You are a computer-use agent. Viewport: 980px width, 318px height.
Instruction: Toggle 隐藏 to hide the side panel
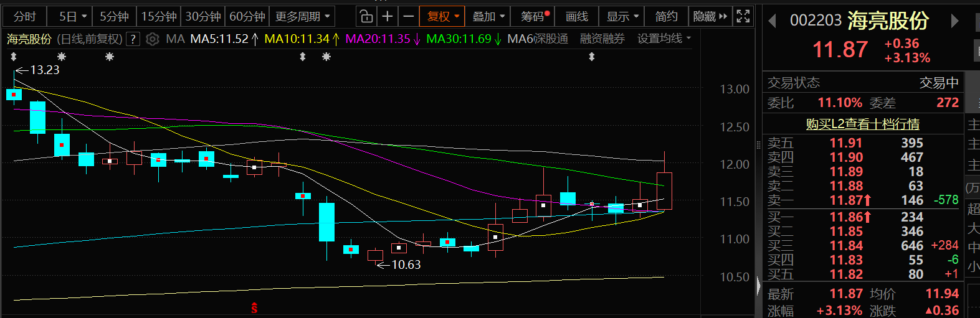click(710, 16)
